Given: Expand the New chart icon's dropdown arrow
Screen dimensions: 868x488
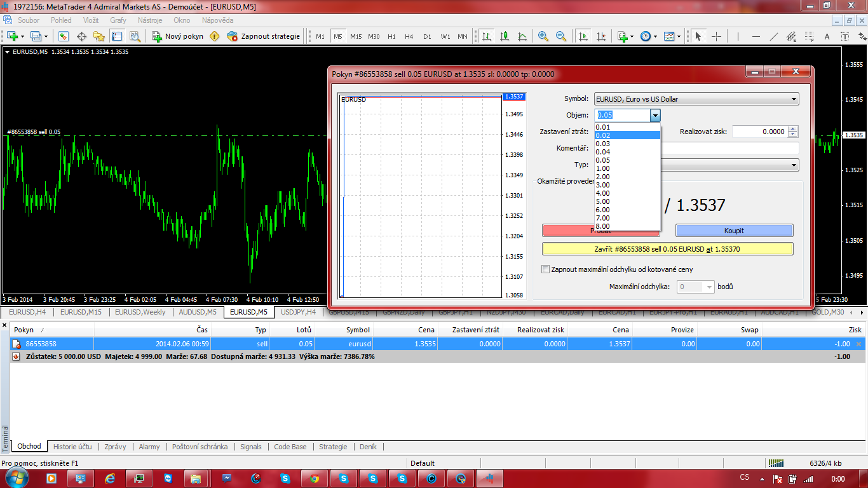Looking at the screenshot, I should pyautogui.click(x=22, y=37).
